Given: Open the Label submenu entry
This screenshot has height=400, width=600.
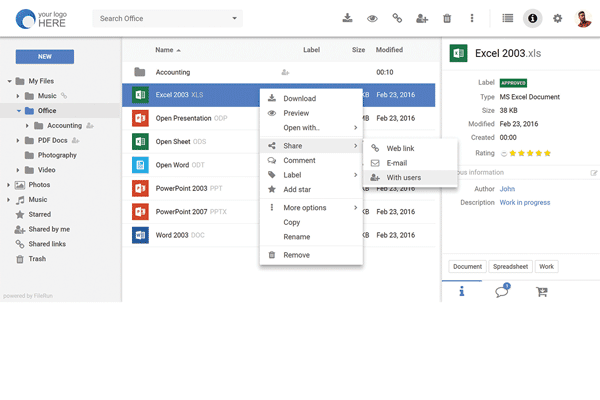Looking at the screenshot, I should point(311,175).
